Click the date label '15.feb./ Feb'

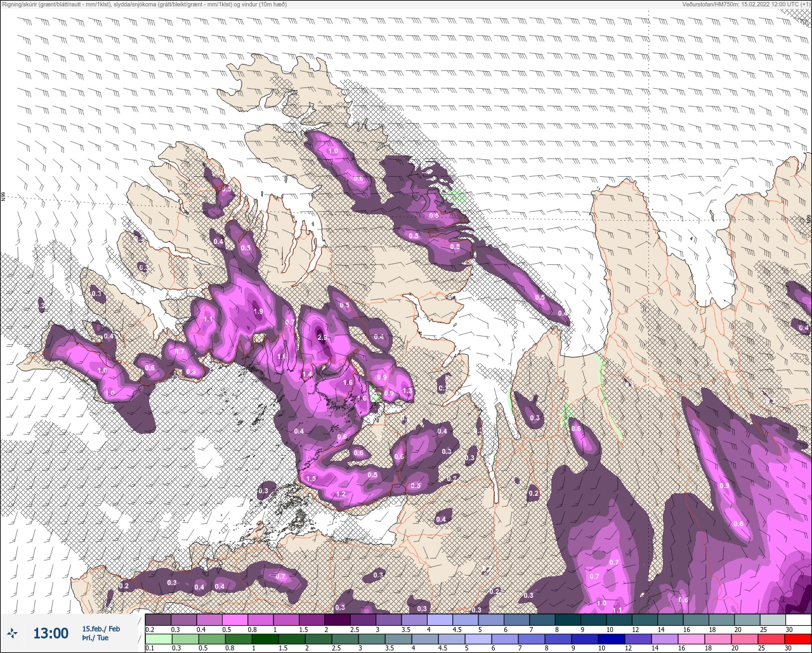100,628
